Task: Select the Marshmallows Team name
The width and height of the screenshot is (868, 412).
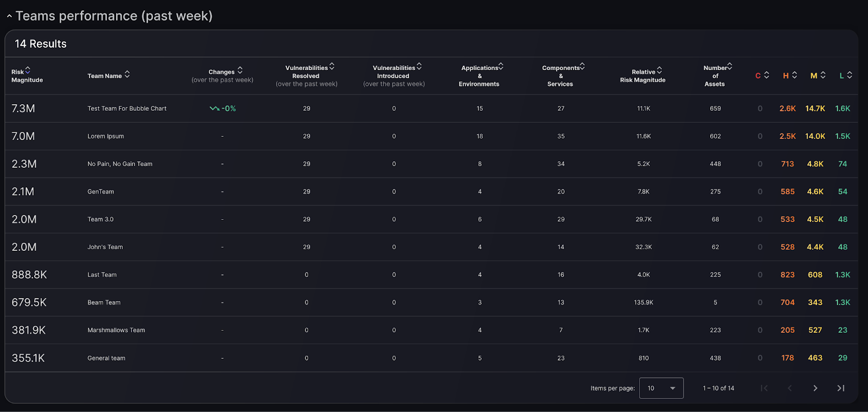Action: pos(116,330)
